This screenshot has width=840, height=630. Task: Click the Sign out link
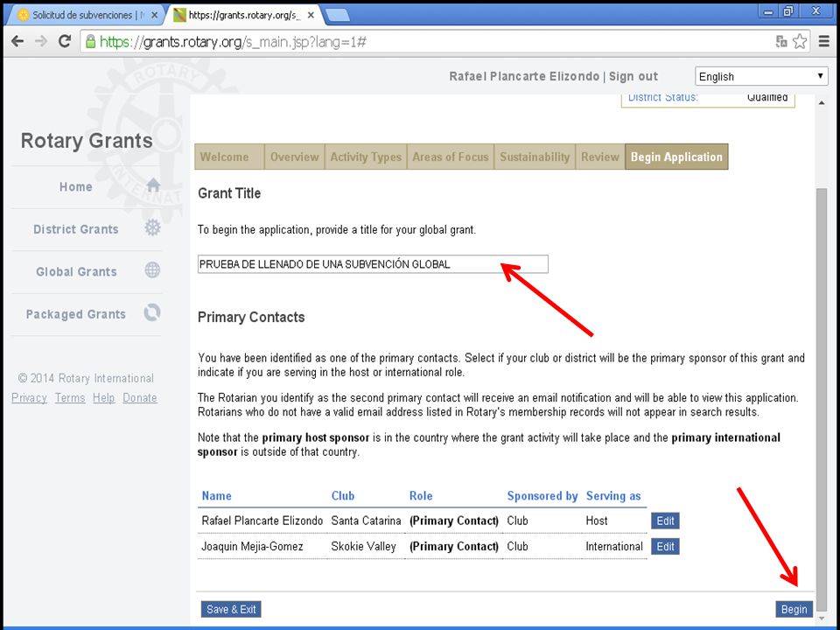[x=633, y=76]
